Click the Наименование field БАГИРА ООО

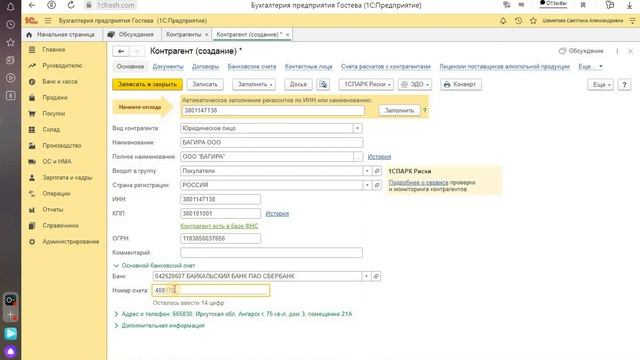271,142
